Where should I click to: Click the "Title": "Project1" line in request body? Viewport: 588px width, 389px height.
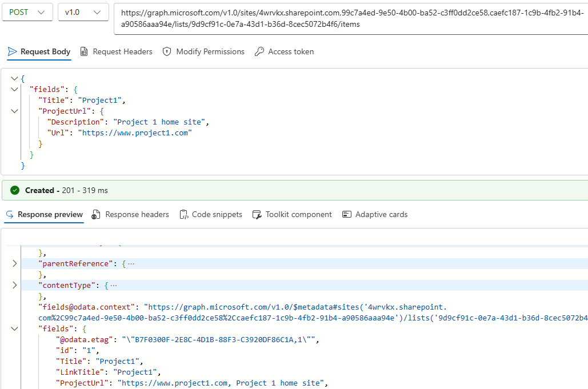click(82, 100)
